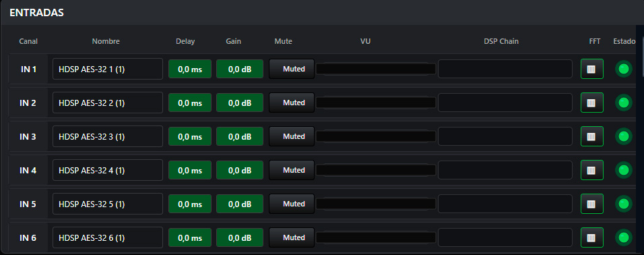644x255 pixels.
Task: Click the 0,0 dB gain value for IN 6
Action: point(240,237)
